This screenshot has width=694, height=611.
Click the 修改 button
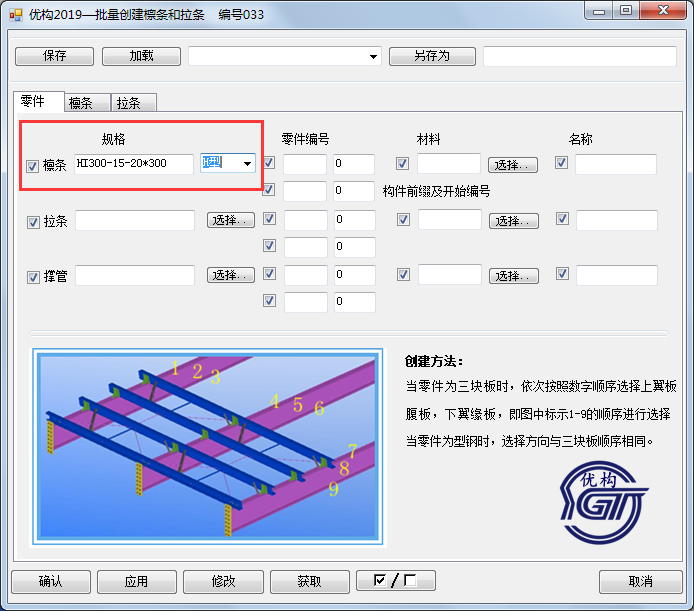(223, 581)
